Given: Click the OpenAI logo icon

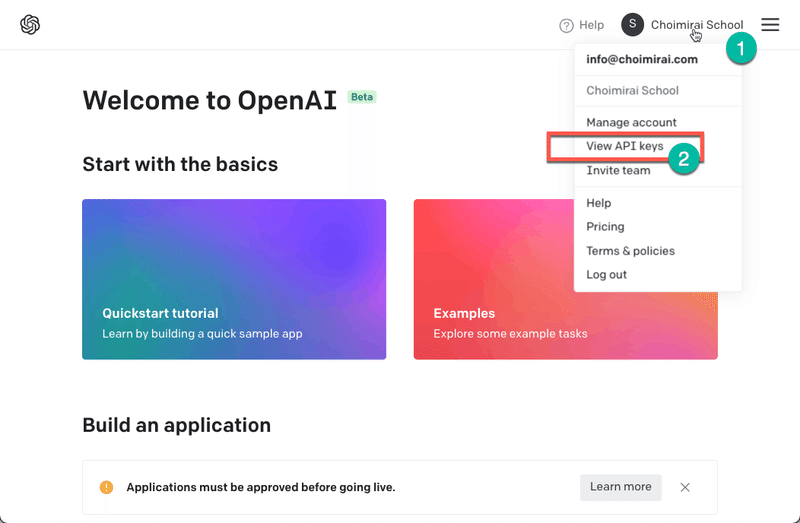Looking at the screenshot, I should pyautogui.click(x=30, y=24).
